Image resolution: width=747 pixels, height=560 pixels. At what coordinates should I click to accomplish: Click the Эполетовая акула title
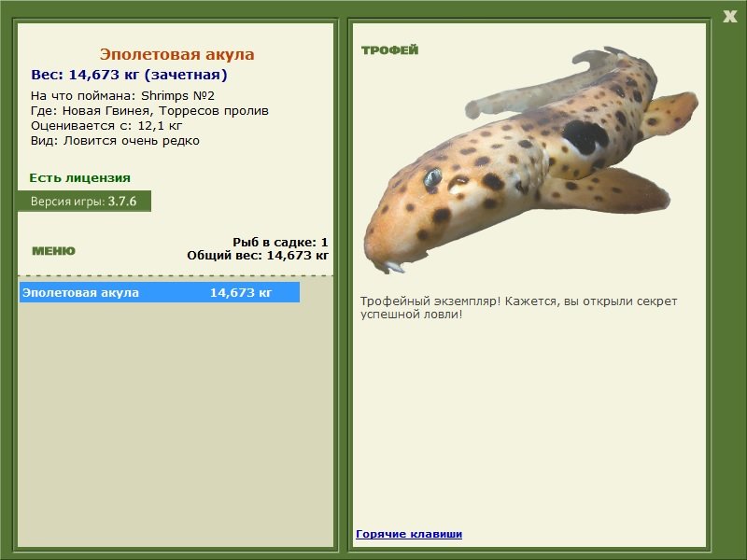click(x=176, y=54)
